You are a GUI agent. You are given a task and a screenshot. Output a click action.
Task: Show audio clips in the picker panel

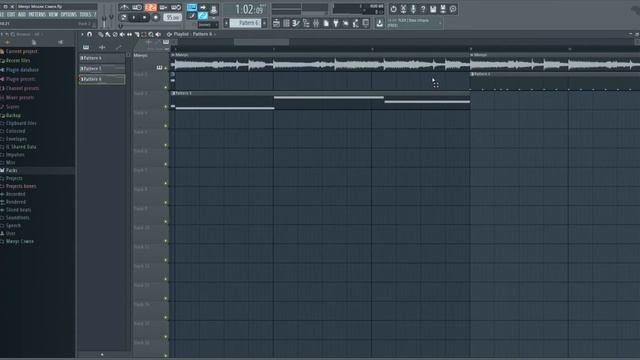[102, 47]
